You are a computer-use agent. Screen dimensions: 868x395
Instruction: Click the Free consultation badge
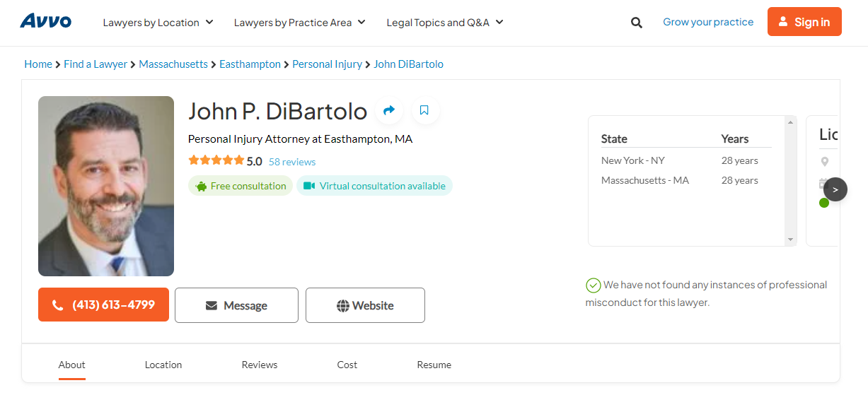[241, 186]
